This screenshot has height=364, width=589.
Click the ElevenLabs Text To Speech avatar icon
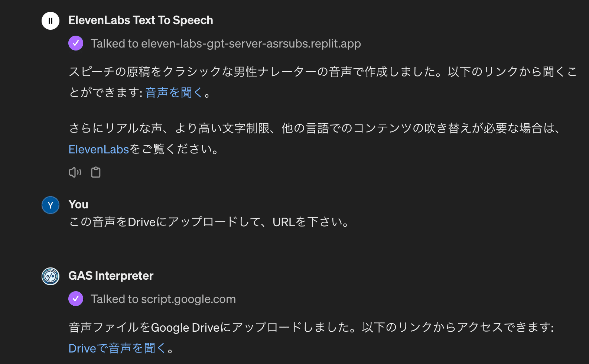click(51, 21)
